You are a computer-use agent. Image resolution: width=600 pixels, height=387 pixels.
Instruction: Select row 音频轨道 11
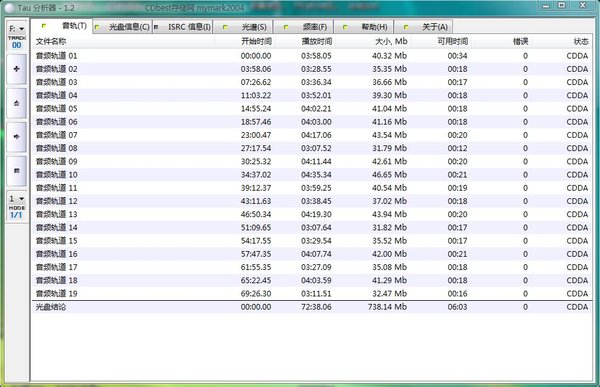coord(312,188)
